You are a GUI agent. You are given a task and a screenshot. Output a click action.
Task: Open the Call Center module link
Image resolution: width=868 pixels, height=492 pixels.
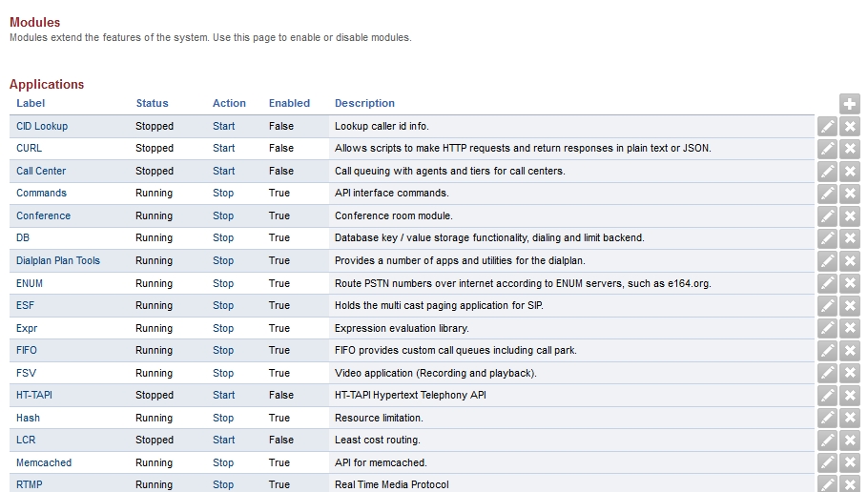[41, 171]
